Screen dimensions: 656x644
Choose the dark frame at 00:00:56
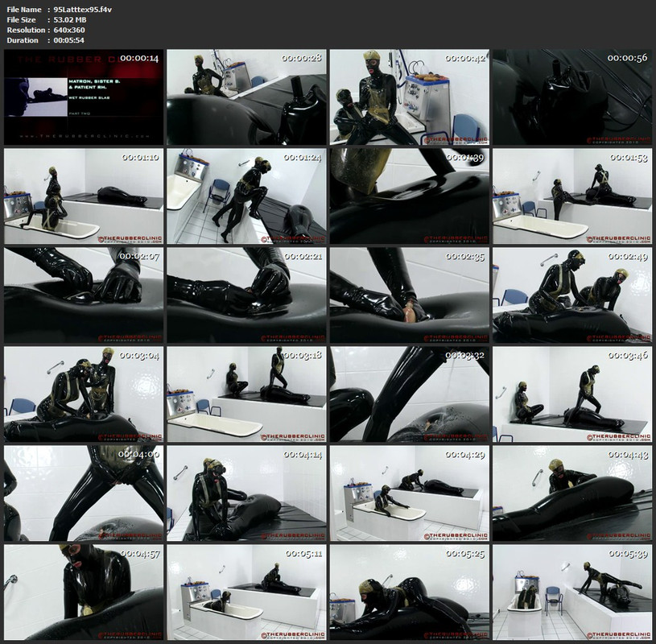coord(572,97)
